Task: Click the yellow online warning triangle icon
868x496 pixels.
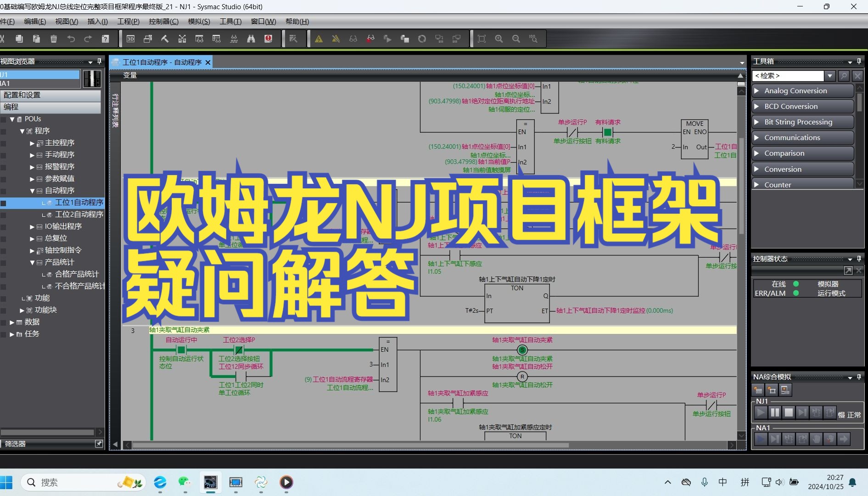Action: [319, 39]
